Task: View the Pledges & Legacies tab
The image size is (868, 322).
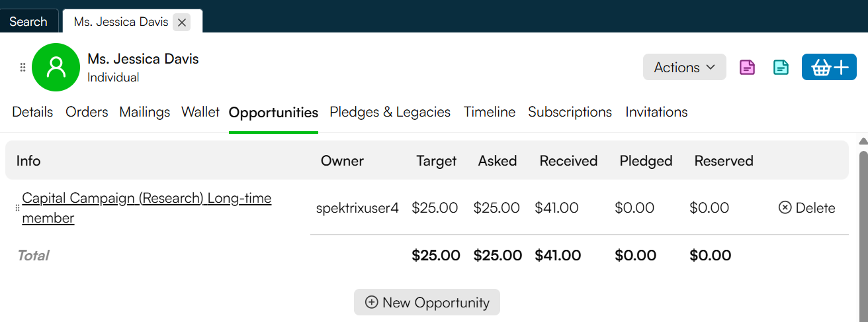Action: [390, 112]
